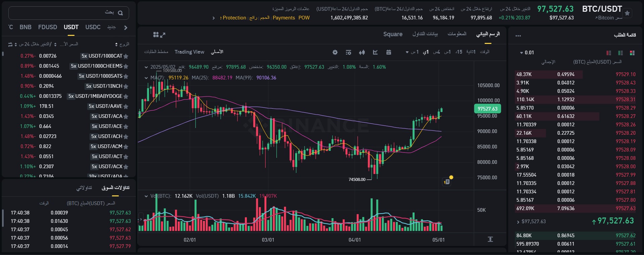The height and width of the screenshot is (255, 644).
Task: Collapse the 2025/05/02 OHLC info row
Action: click(146, 67)
